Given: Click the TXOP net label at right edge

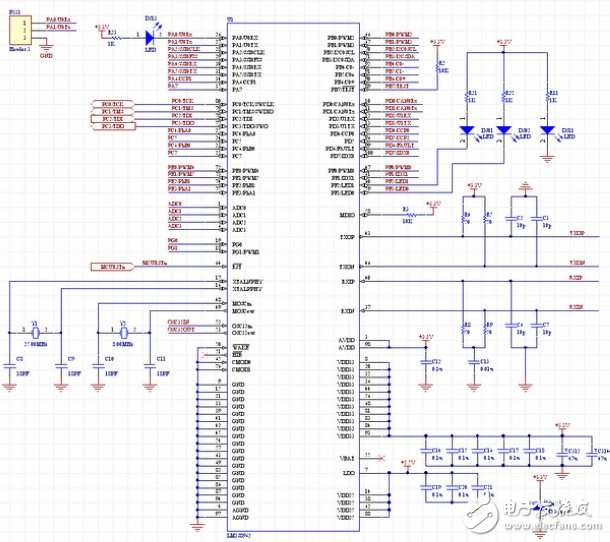Looking at the screenshot, I should 576,233.
